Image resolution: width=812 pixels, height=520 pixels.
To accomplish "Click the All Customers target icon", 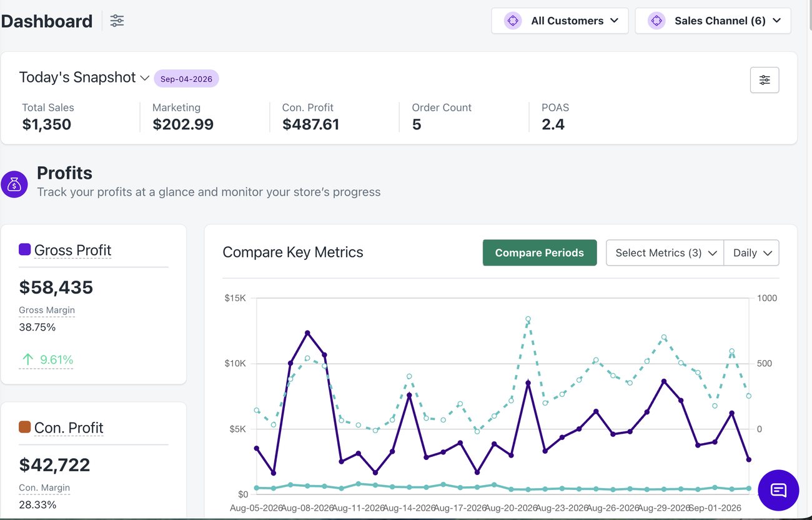I will [x=513, y=21].
